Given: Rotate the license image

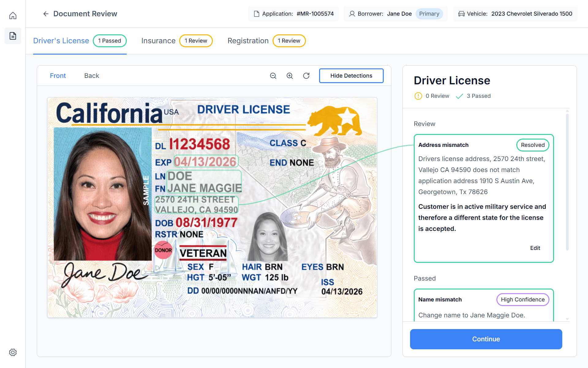Looking at the screenshot, I should click(x=306, y=76).
